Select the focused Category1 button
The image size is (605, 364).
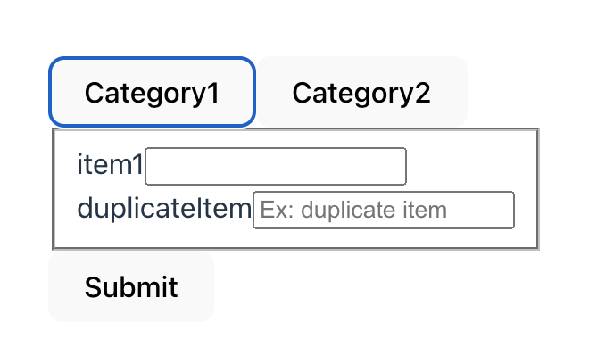152,92
